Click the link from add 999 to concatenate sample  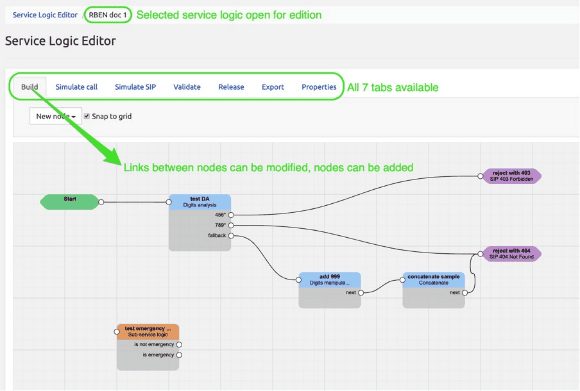[381, 286]
